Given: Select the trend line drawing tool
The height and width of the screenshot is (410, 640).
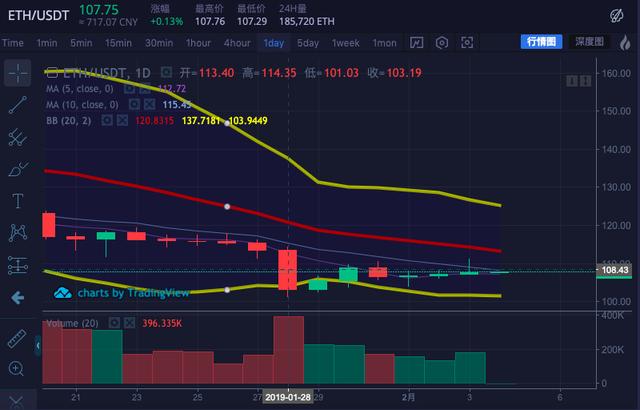Looking at the screenshot, I should tap(18, 105).
